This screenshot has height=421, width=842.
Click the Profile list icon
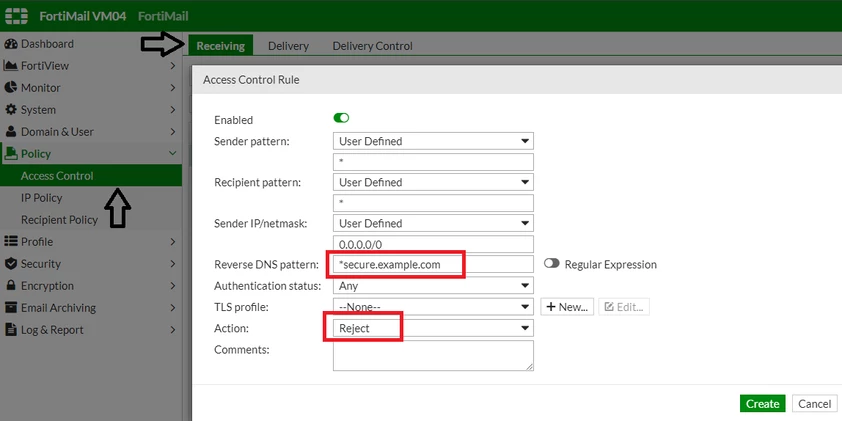point(11,242)
